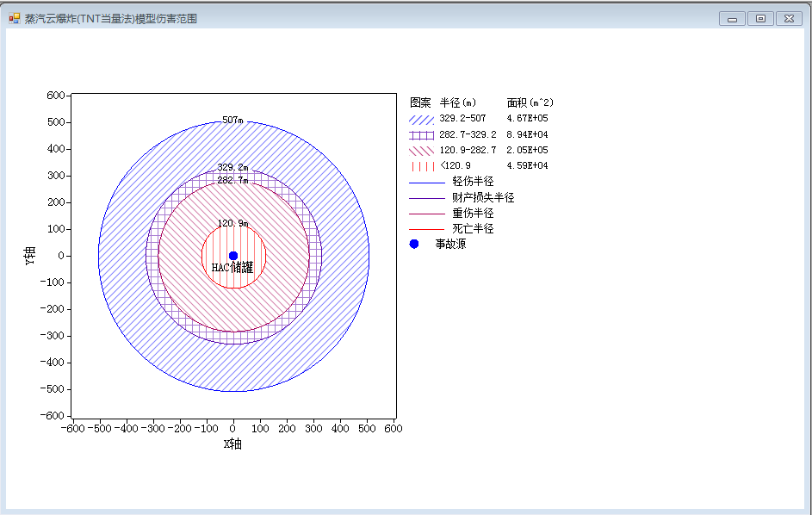The width and height of the screenshot is (812, 515).
Task: Click the 120.9-282.7 radius range text
Action: tap(468, 150)
